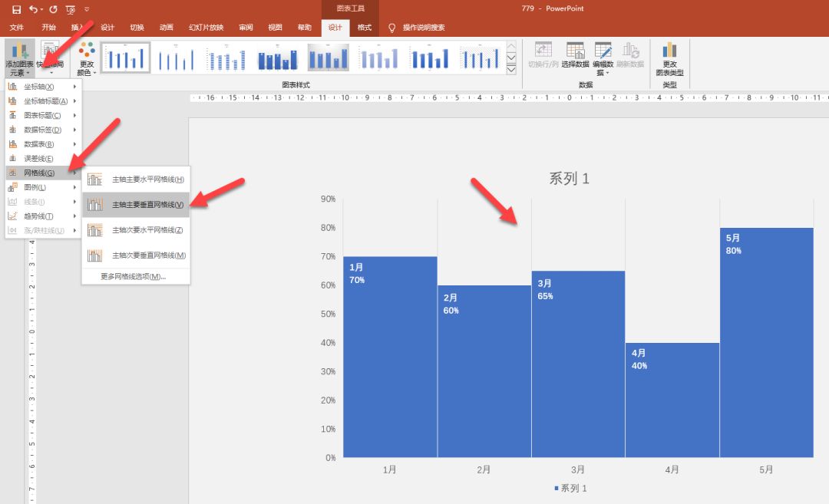829x504 pixels.
Task: Switch to the 切换 tab
Action: click(137, 28)
